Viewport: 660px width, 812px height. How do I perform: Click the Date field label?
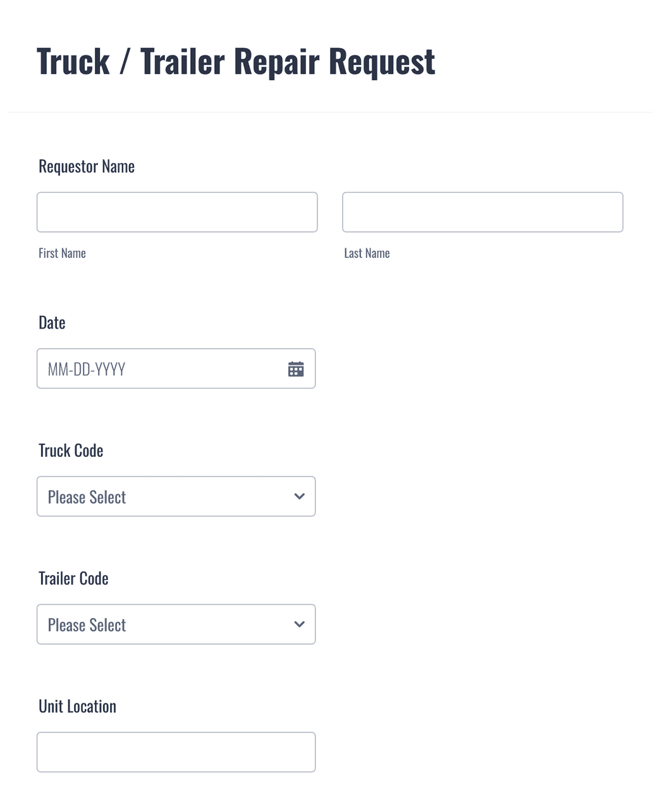(52, 323)
